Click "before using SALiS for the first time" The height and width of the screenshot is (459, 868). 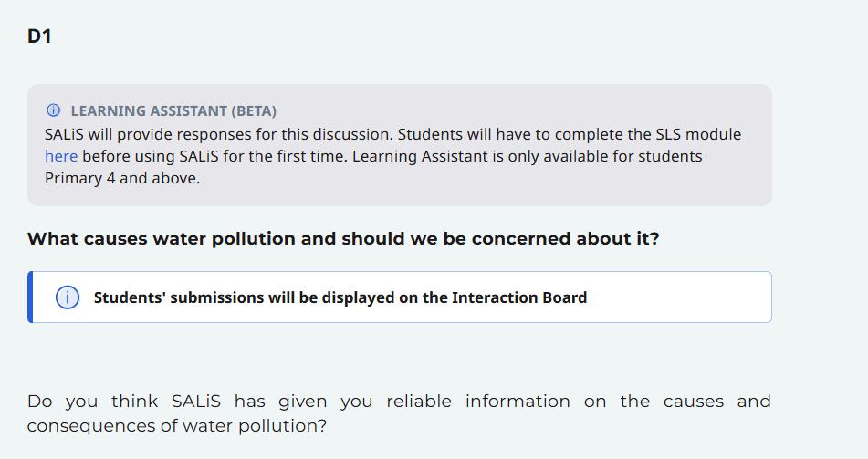213,156
